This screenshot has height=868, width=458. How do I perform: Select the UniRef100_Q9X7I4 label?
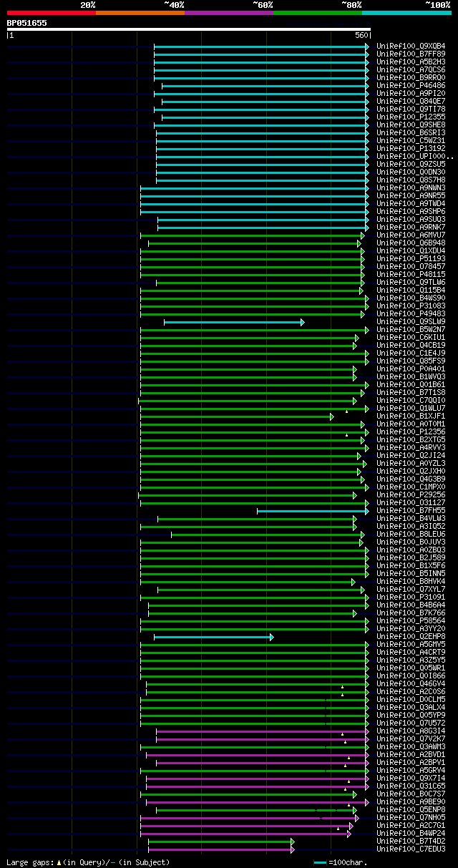411,779
